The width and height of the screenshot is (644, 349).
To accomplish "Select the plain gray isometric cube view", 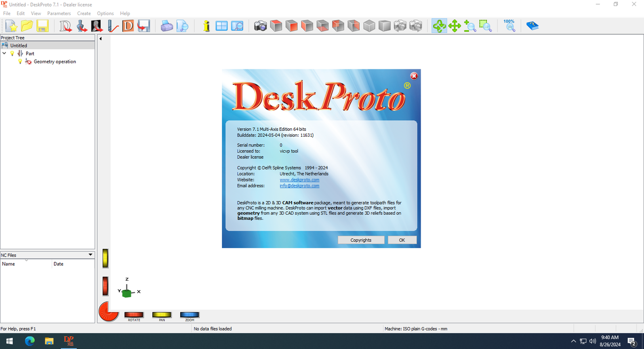I will point(369,26).
